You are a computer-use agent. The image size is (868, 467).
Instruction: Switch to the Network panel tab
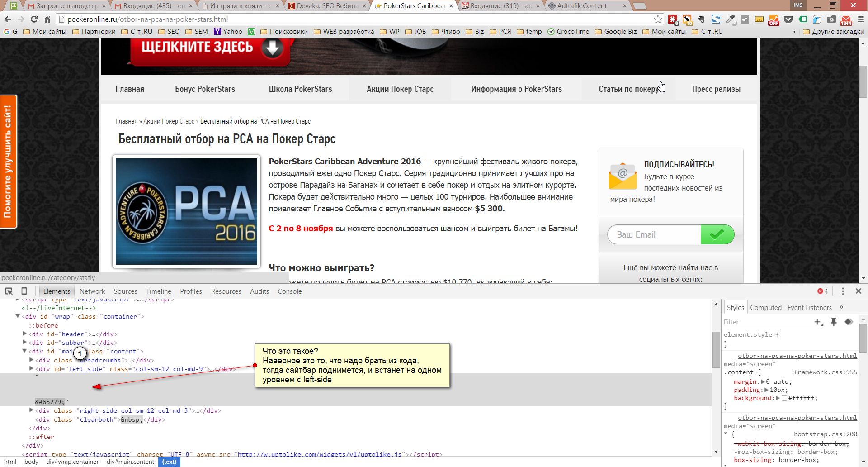click(92, 291)
